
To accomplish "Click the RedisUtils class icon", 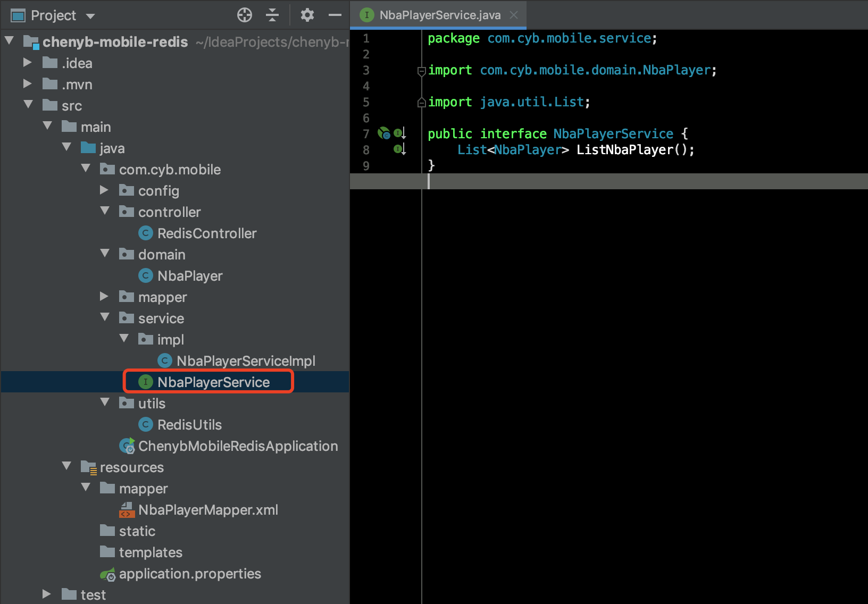I will pos(146,424).
